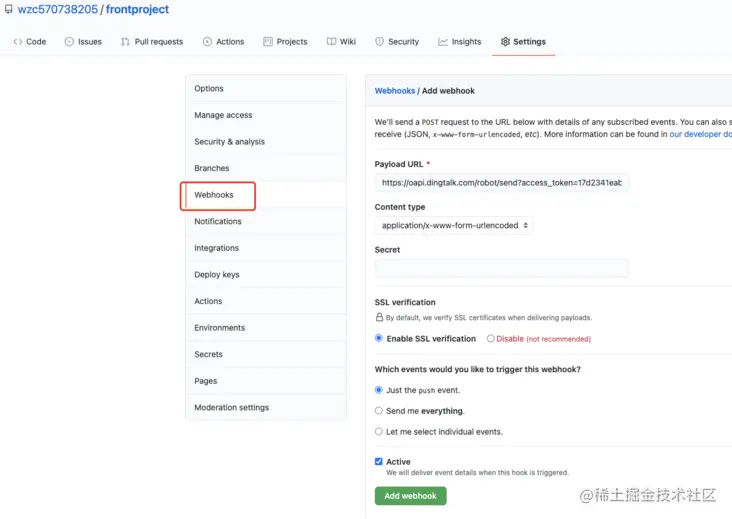
Task: Open Environments settings
Action: (266, 328)
